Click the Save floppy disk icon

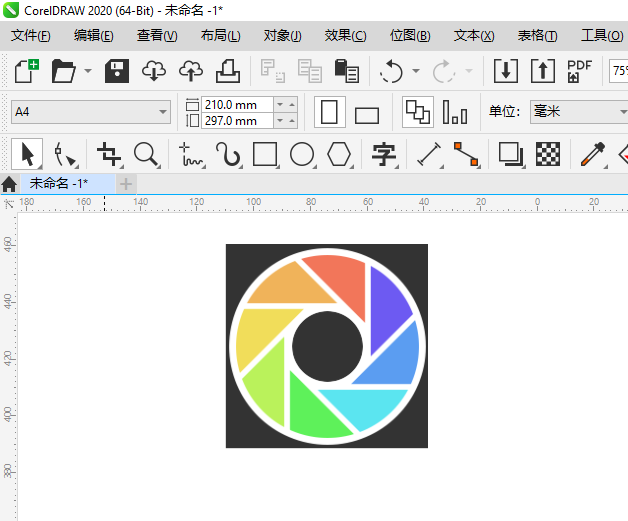[x=117, y=71]
